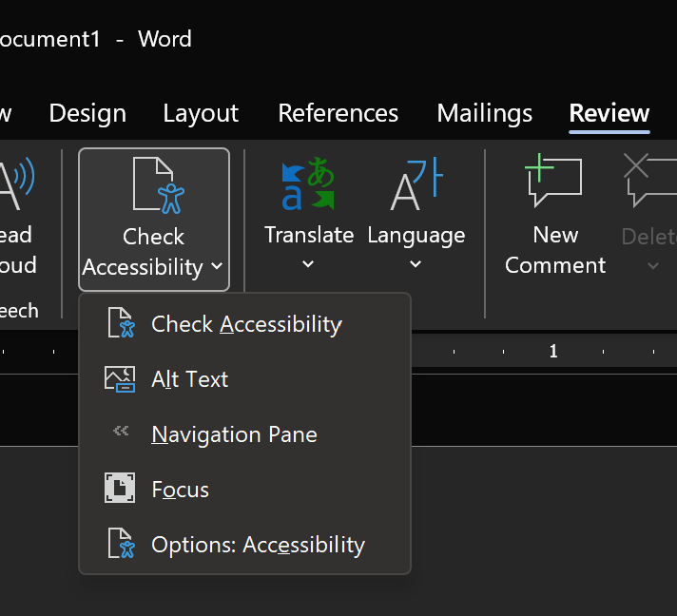Select Alt Text in the menu
Image resolution: width=677 pixels, height=616 pixels.
(244, 379)
